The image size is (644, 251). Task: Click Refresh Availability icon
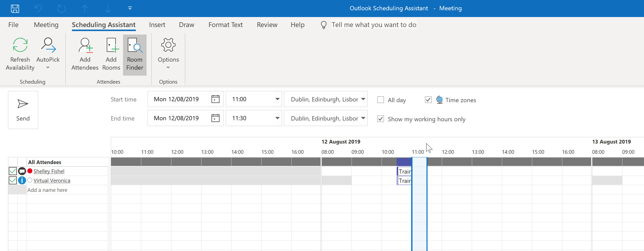(20, 45)
